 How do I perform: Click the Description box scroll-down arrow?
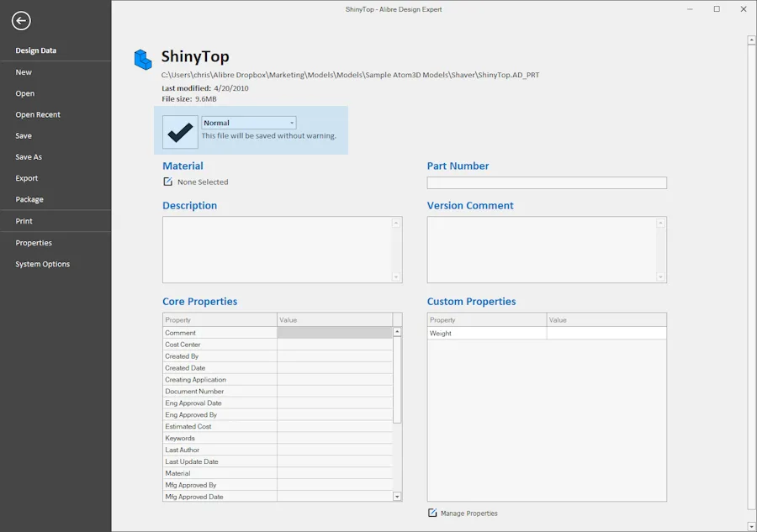click(x=396, y=277)
